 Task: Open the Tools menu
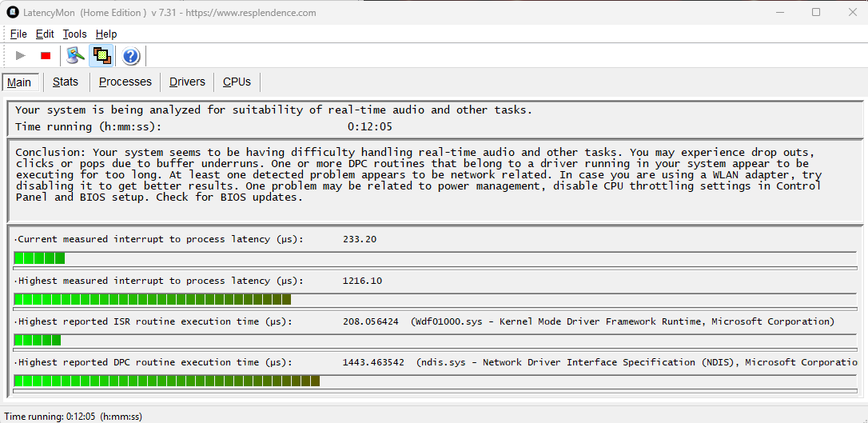click(75, 34)
